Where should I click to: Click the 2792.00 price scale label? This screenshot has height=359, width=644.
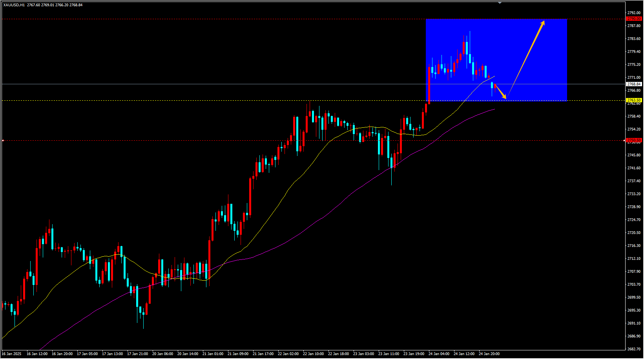634,13
